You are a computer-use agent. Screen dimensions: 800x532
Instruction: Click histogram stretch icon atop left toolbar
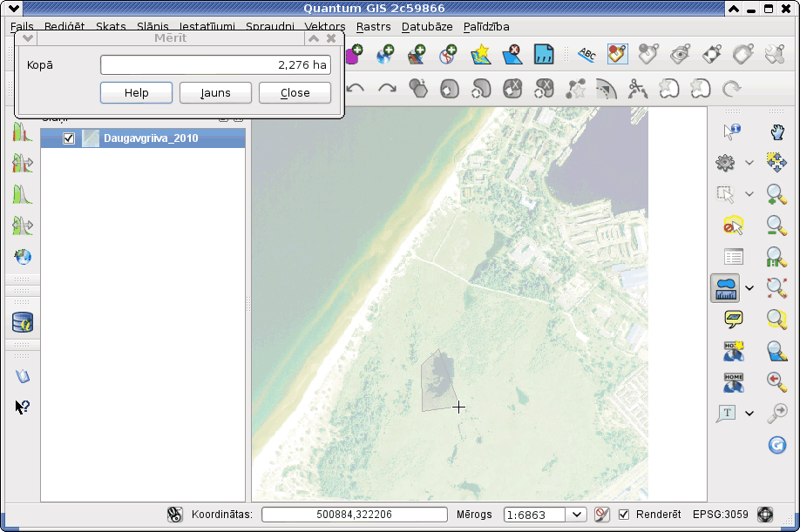coord(23,132)
